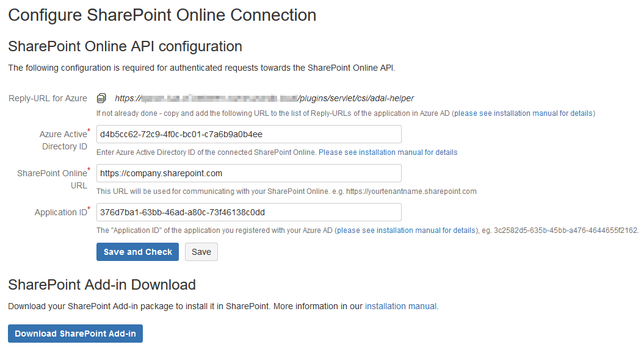Viewport: 644px width, 350px height.
Task: Click the Configure SharePoint Online Connection heading
Action: tap(162, 15)
